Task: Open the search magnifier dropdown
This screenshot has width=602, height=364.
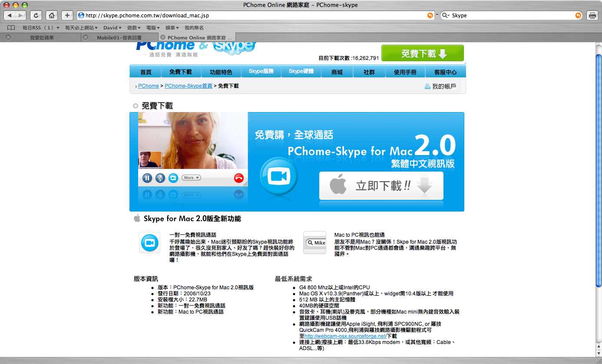Action: click(x=446, y=15)
